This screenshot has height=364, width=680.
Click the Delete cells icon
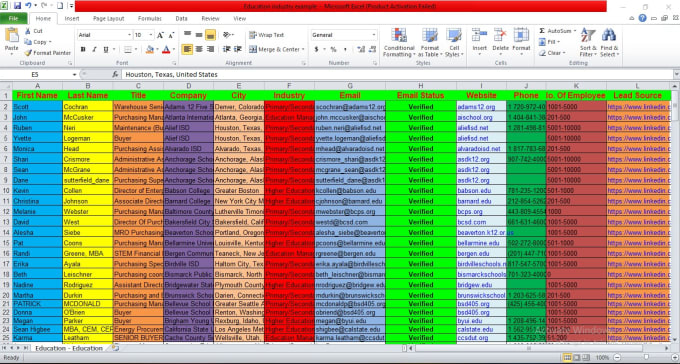(x=500, y=36)
